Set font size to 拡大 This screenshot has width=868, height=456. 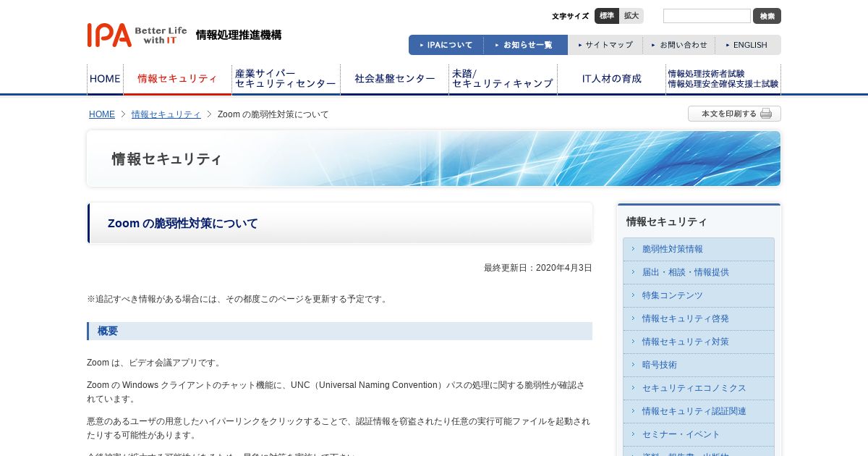point(631,16)
